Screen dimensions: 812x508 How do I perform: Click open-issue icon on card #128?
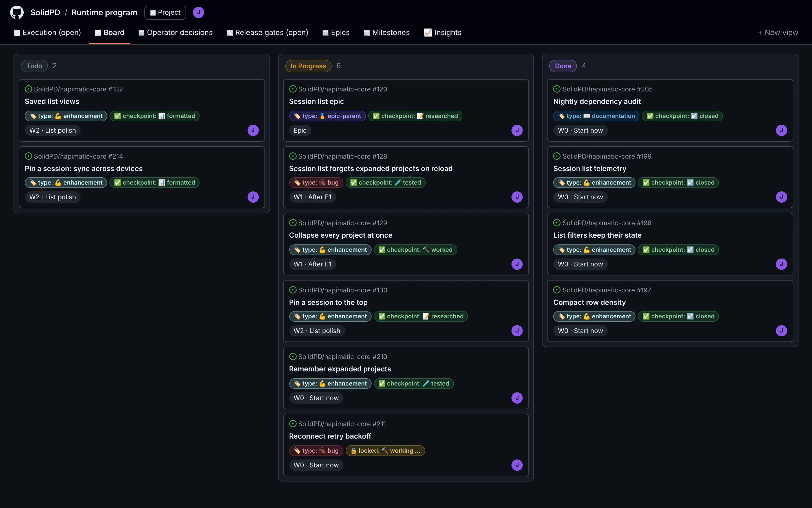tap(293, 156)
